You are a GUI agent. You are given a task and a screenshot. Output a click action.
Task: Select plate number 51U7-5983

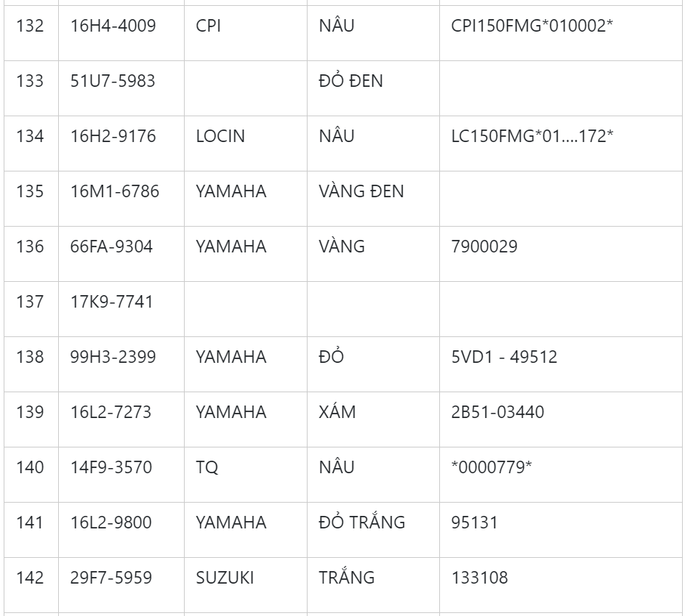[113, 81]
